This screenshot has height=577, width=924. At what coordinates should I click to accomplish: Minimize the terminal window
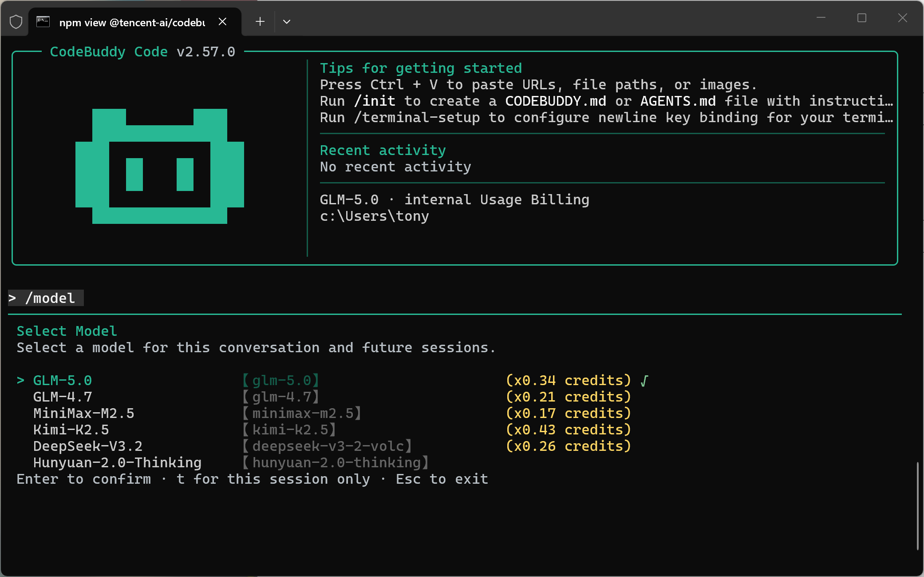coord(821,18)
